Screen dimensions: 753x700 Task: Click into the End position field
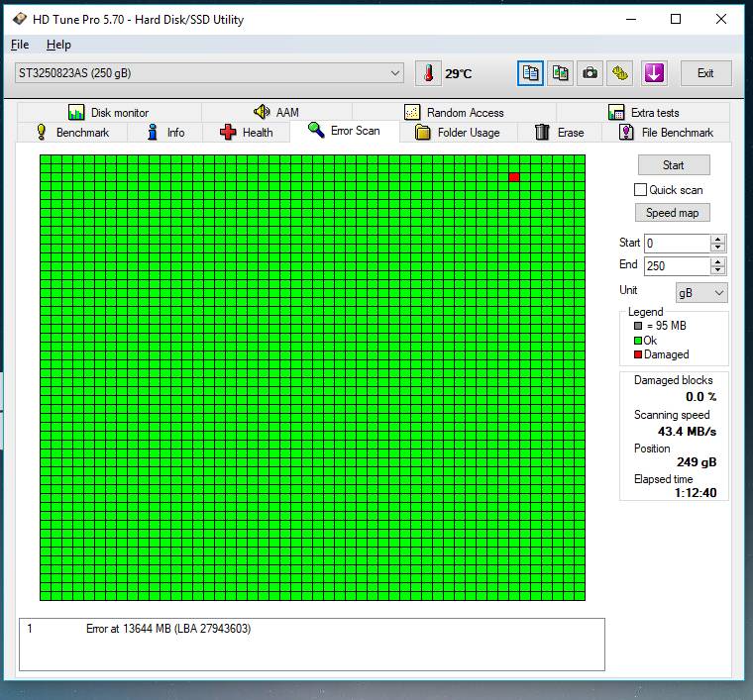[677, 265]
